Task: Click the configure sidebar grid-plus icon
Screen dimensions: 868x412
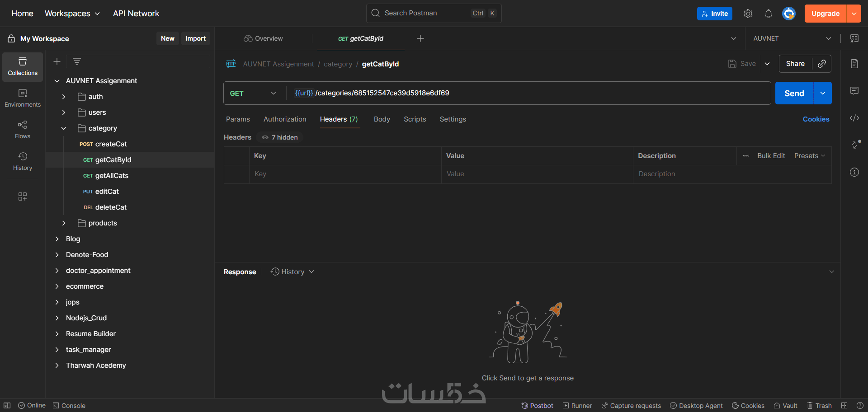Action: (23, 197)
